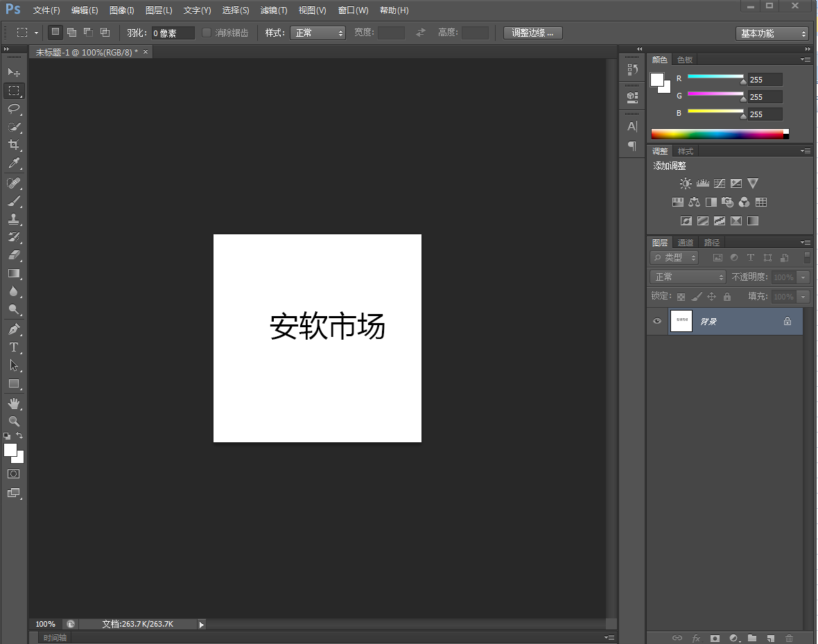Select the Clone Stamp tool
The height and width of the screenshot is (644, 818).
click(x=14, y=219)
